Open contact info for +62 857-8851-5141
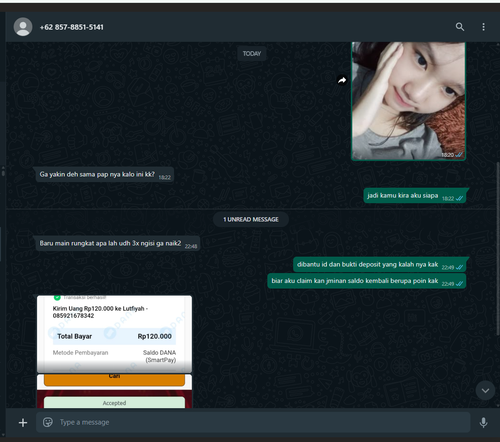500x442 pixels. (72, 27)
